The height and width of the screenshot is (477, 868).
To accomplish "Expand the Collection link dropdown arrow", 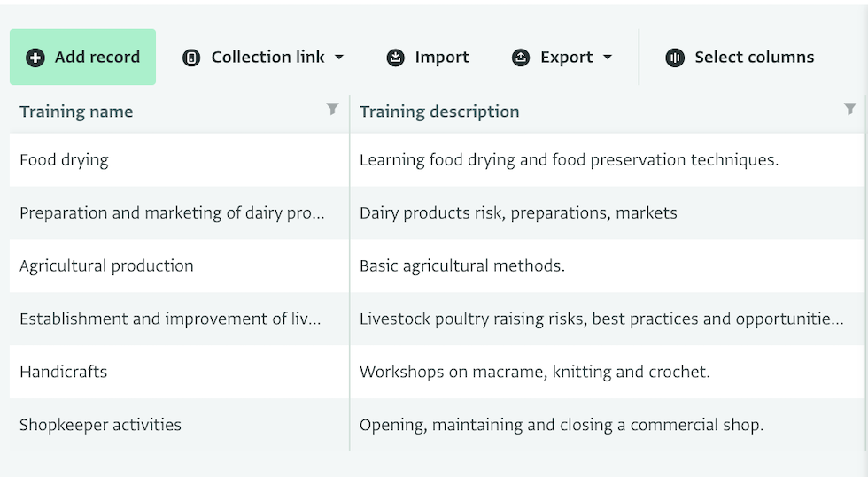I will click(x=339, y=57).
